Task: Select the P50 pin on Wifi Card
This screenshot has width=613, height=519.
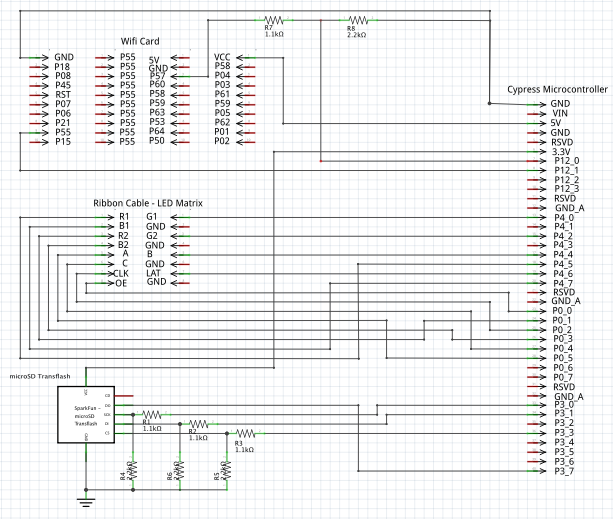Action: [x=157, y=141]
